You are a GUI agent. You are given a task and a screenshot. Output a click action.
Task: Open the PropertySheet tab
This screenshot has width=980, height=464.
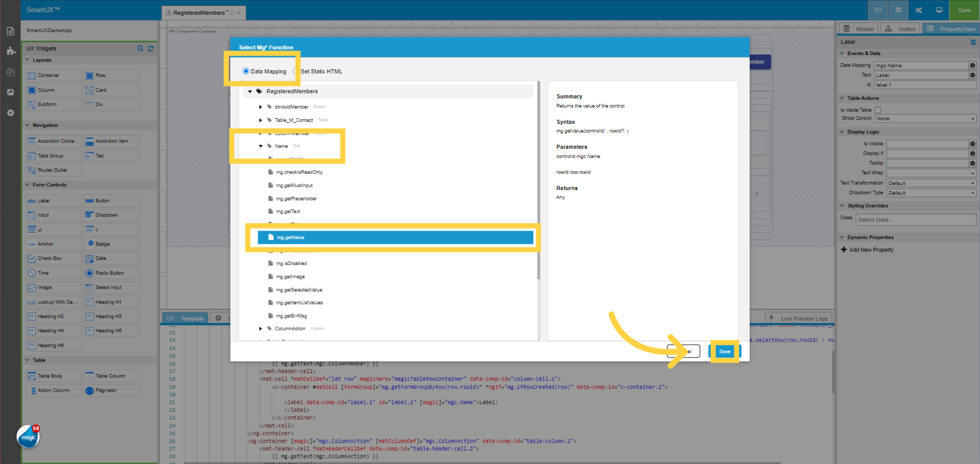tap(950, 29)
